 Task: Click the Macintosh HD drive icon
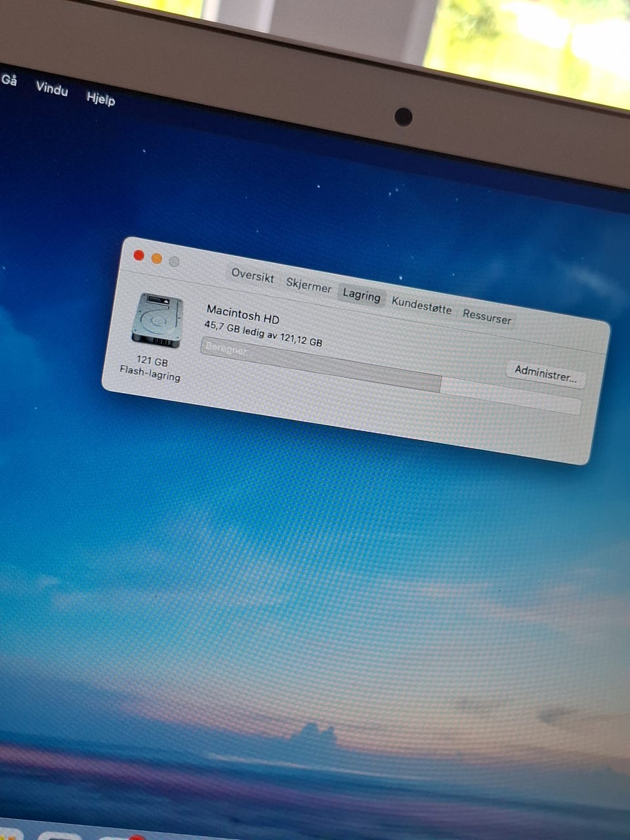point(157,321)
